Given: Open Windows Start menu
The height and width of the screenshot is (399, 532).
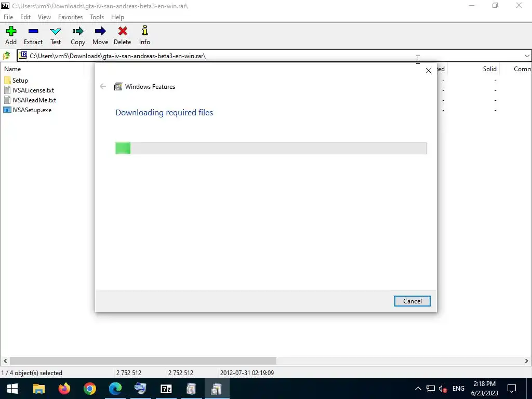Looking at the screenshot, I should pyautogui.click(x=12, y=389).
